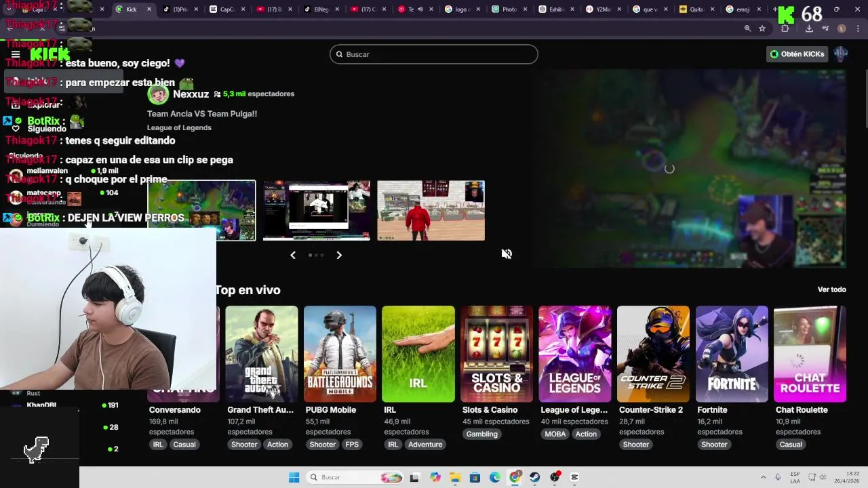Viewport: 868px width, 488px height.
Task: Open the Slots & Casino category card
Action: [496, 354]
